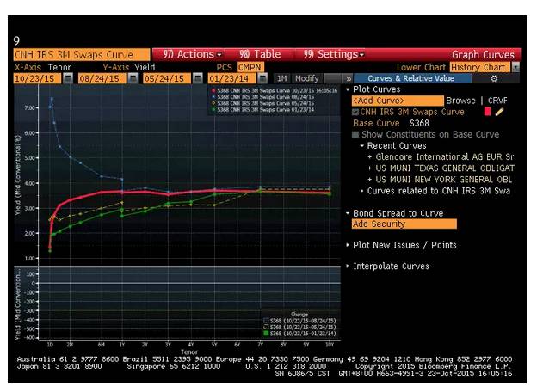Expand the Interpolate Curves section
The width and height of the screenshot is (537, 392).
pyautogui.click(x=348, y=266)
